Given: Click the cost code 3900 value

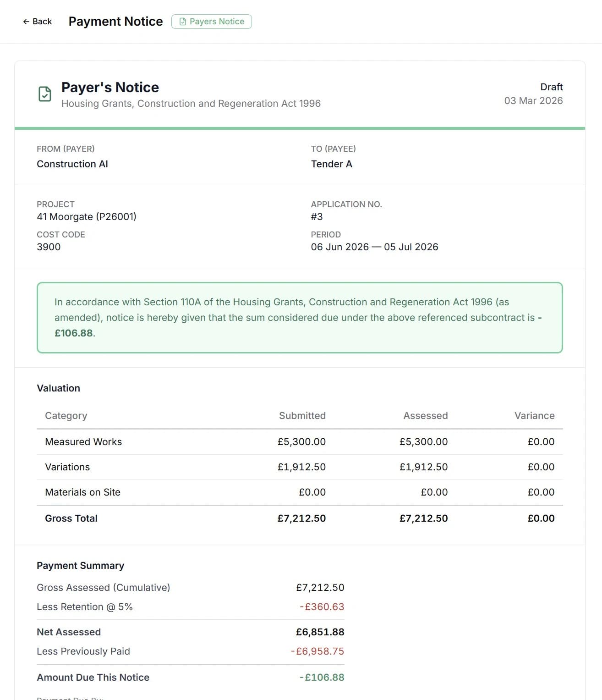Looking at the screenshot, I should click(x=49, y=247).
